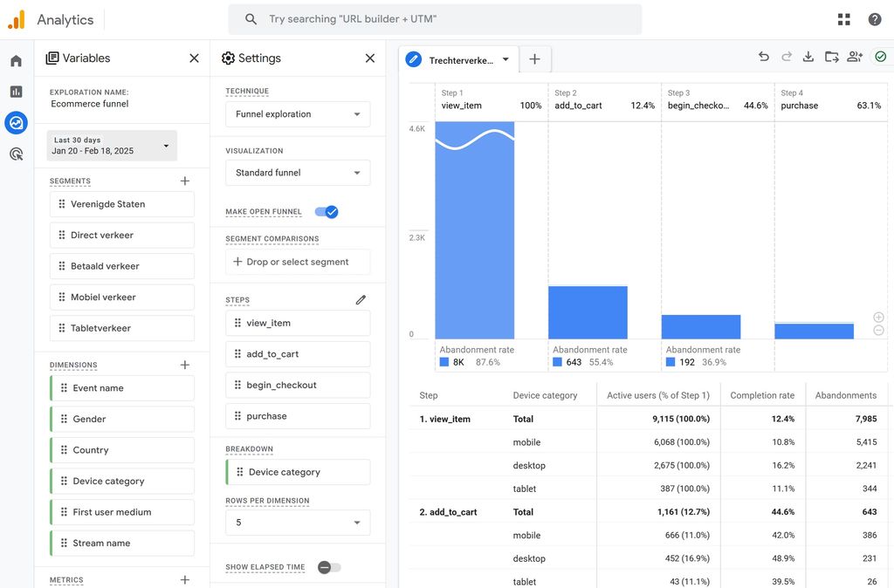Share the exploration with users
Viewport: 894px width, 588px height.
pos(855,57)
